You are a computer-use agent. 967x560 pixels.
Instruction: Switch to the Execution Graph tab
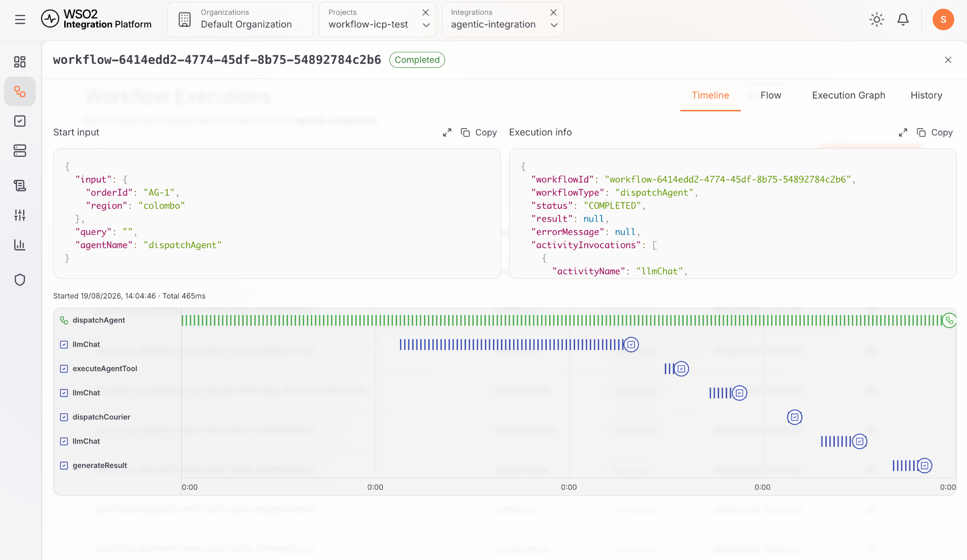click(848, 95)
